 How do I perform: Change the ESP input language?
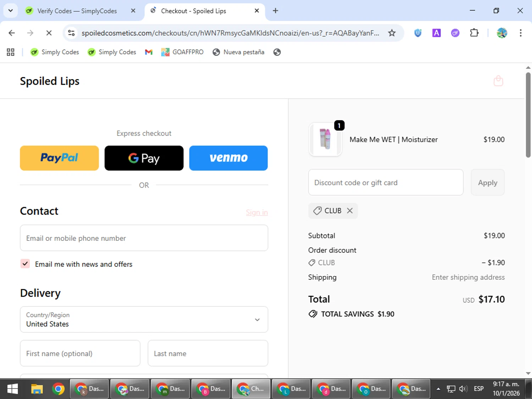(478, 389)
